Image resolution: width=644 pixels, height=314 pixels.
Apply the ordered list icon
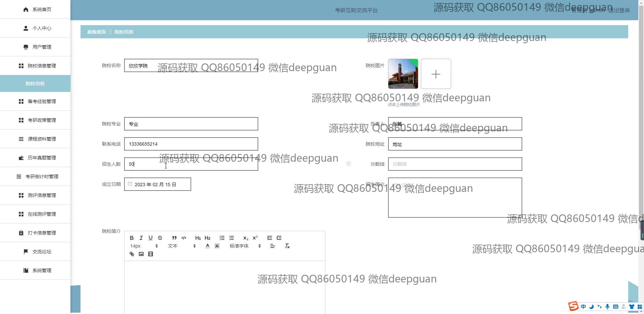(x=222, y=238)
